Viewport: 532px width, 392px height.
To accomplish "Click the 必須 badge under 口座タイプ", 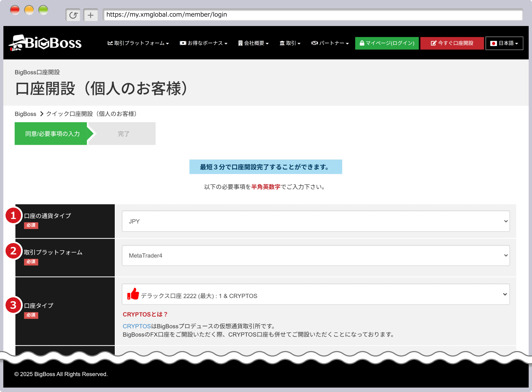I will point(31,315).
